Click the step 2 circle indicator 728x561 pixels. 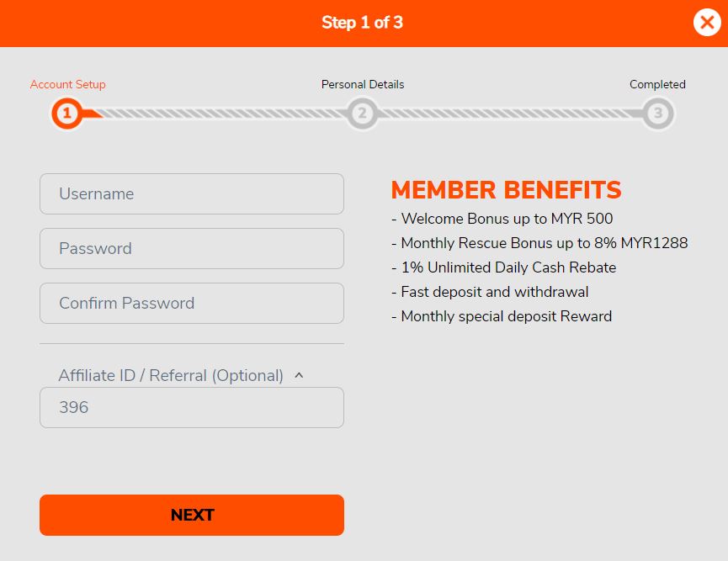pyautogui.click(x=362, y=113)
